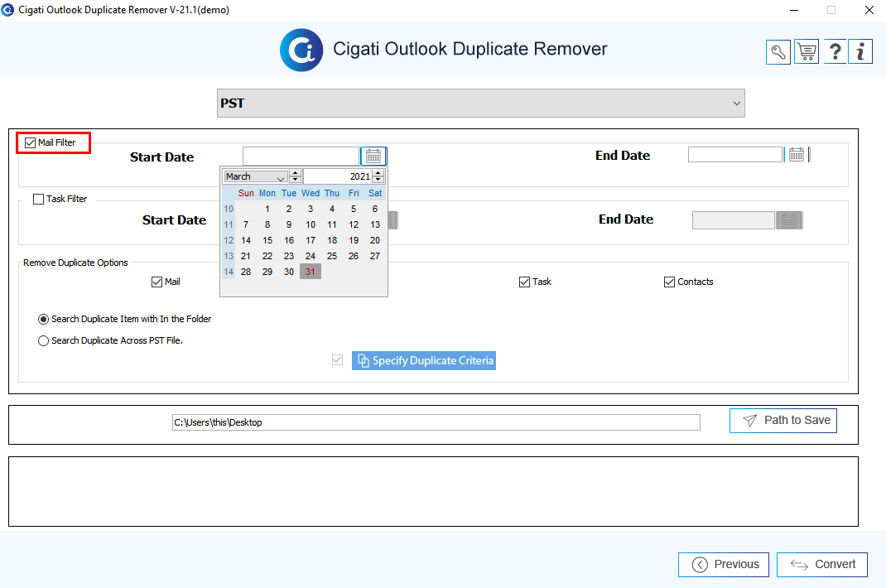The image size is (886, 588).
Task: Click the Sat day header
Action: click(374, 193)
